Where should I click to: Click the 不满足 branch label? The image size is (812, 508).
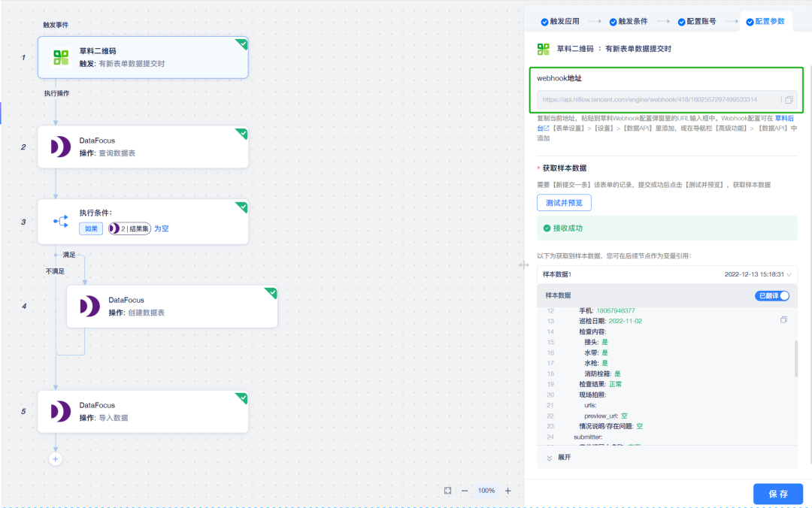pos(55,271)
